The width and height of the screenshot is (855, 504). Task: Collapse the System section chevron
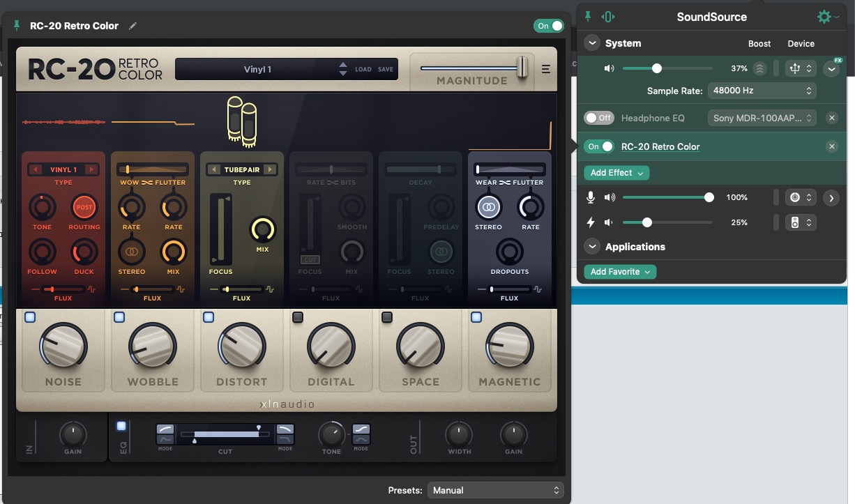pos(592,43)
